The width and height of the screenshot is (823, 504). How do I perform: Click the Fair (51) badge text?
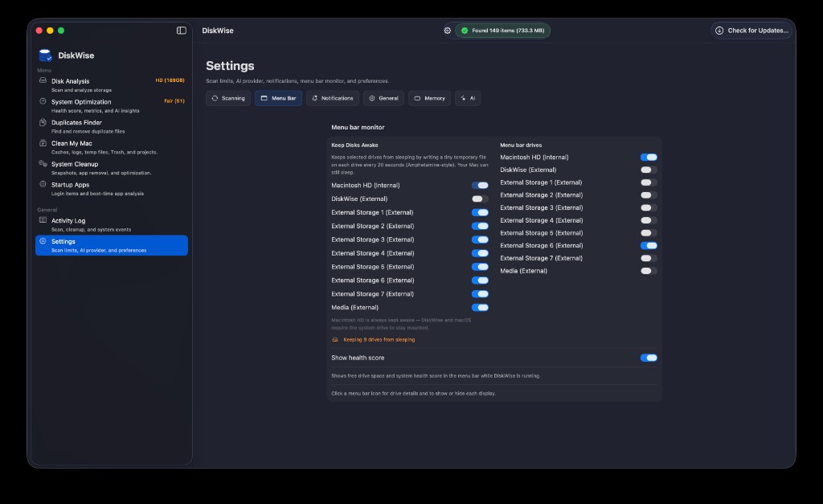tap(174, 100)
